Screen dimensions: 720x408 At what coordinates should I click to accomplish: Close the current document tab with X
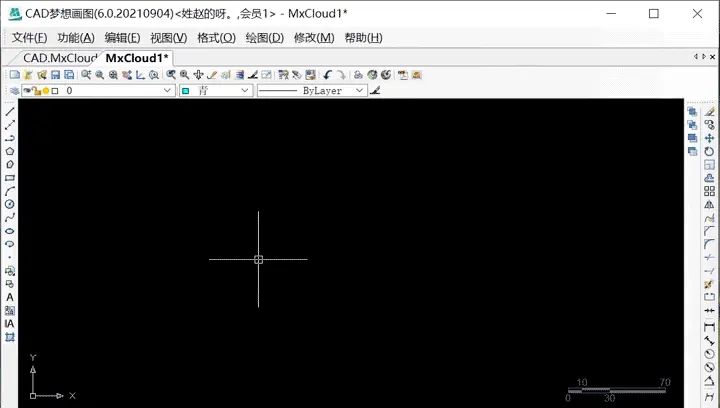point(713,56)
